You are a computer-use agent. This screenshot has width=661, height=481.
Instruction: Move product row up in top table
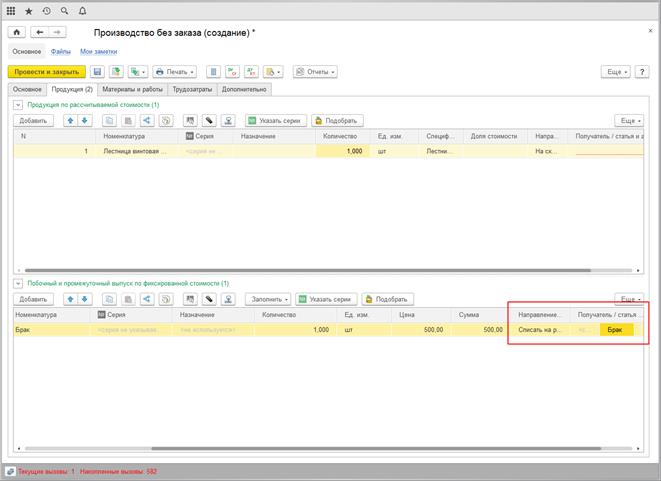click(x=70, y=120)
